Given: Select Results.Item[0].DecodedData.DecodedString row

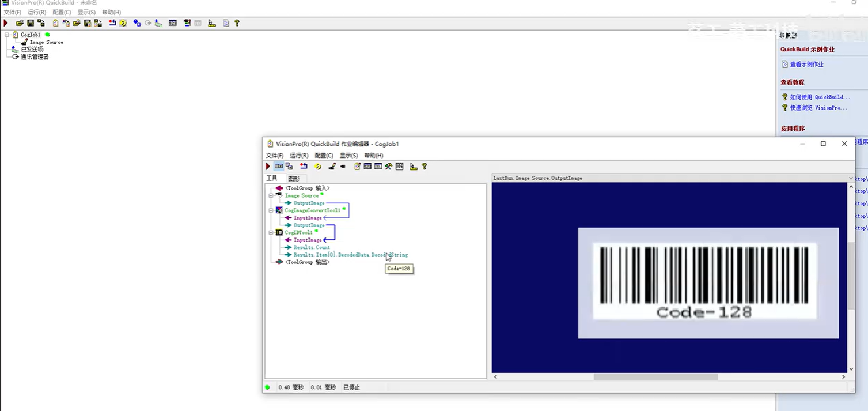Looking at the screenshot, I should pos(350,255).
